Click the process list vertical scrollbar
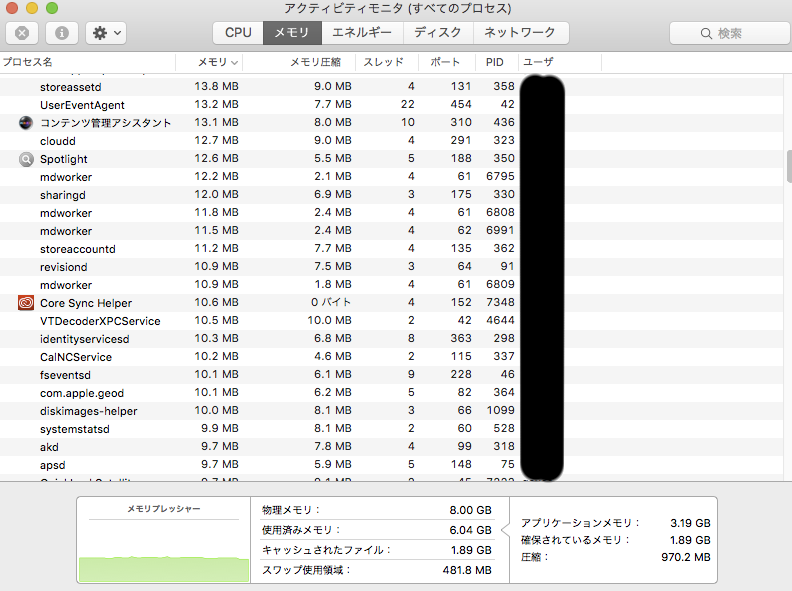Viewport: 792px width, 591px height. tap(789, 167)
